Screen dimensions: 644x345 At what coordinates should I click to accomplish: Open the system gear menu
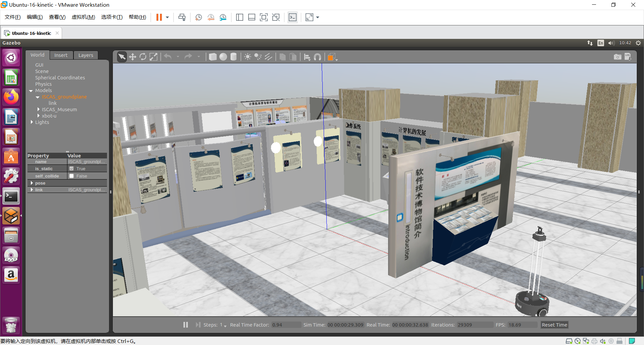pyautogui.click(x=638, y=43)
